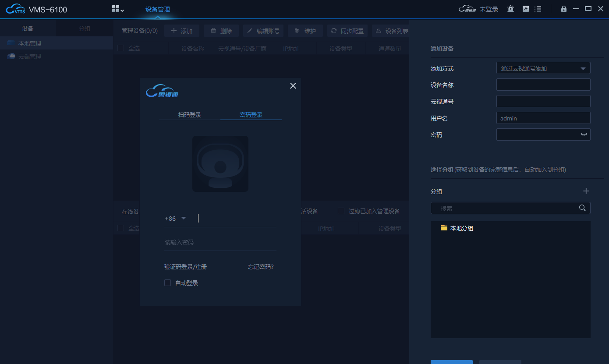Focus the 云视通号 input field
This screenshot has width=609, height=364.
pyautogui.click(x=543, y=101)
